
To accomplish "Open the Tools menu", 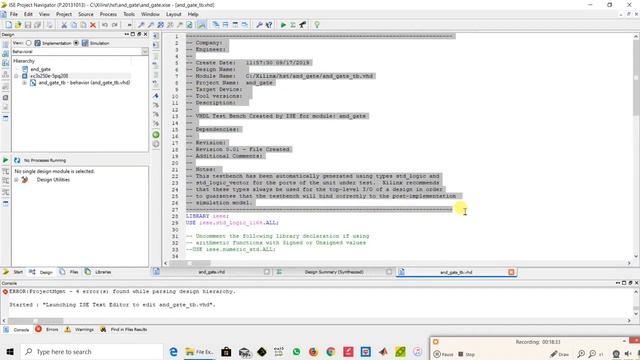I will 129,14.
